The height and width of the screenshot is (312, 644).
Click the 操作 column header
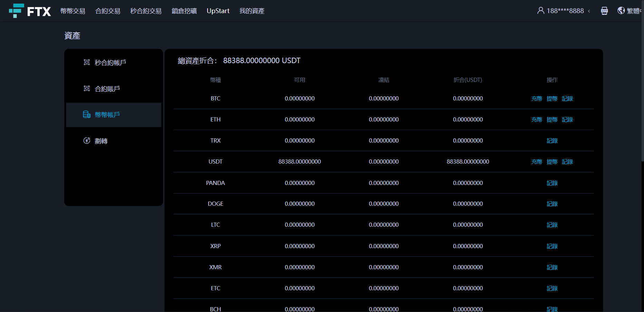(x=552, y=80)
